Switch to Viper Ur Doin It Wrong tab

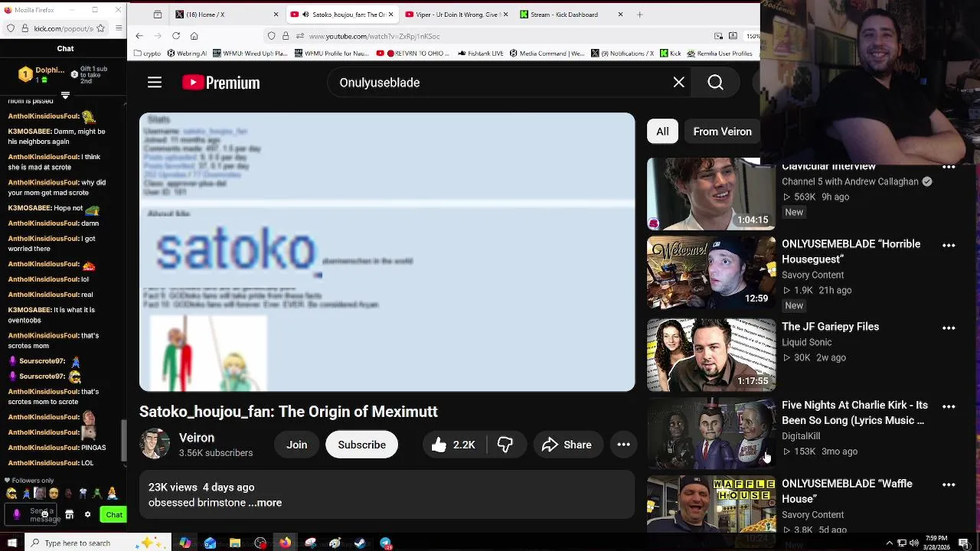(x=455, y=15)
